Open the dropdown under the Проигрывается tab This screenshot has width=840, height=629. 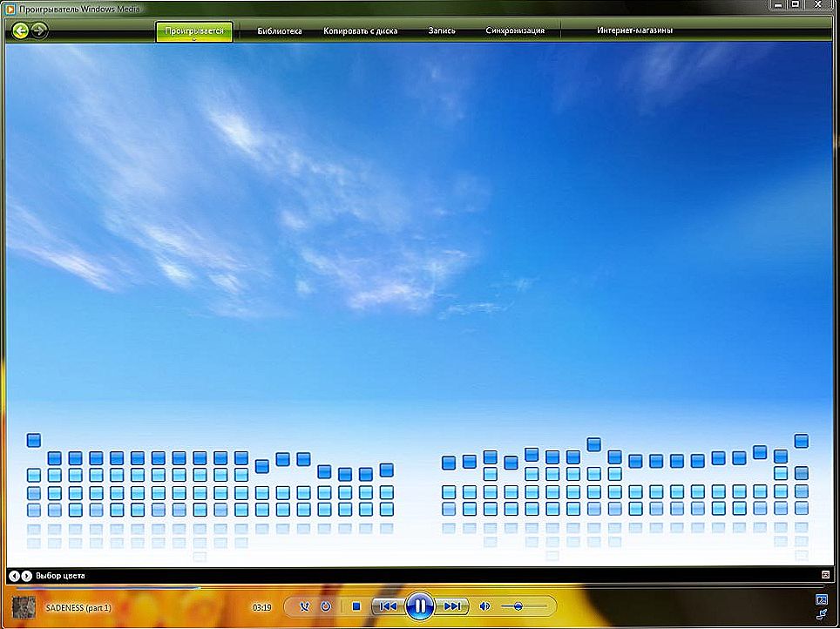195,40
